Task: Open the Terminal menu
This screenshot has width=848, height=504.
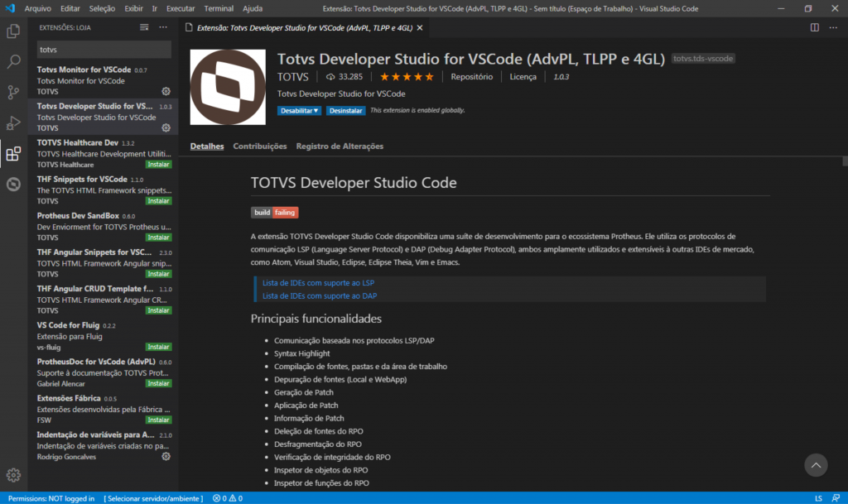Action: tap(219, 8)
